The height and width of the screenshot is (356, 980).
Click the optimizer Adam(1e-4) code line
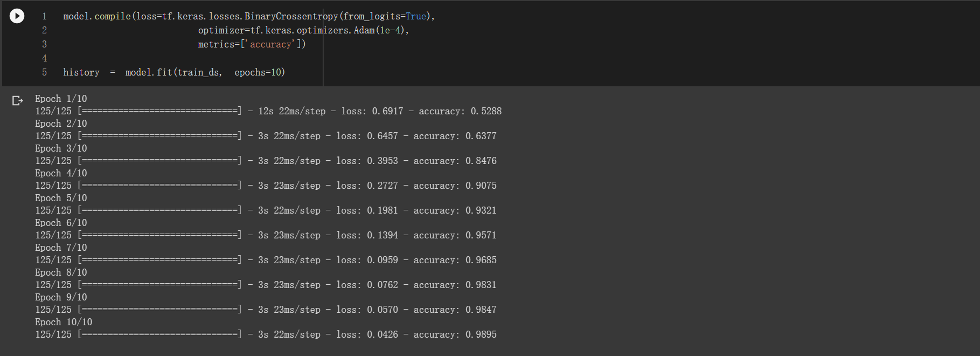(x=303, y=30)
